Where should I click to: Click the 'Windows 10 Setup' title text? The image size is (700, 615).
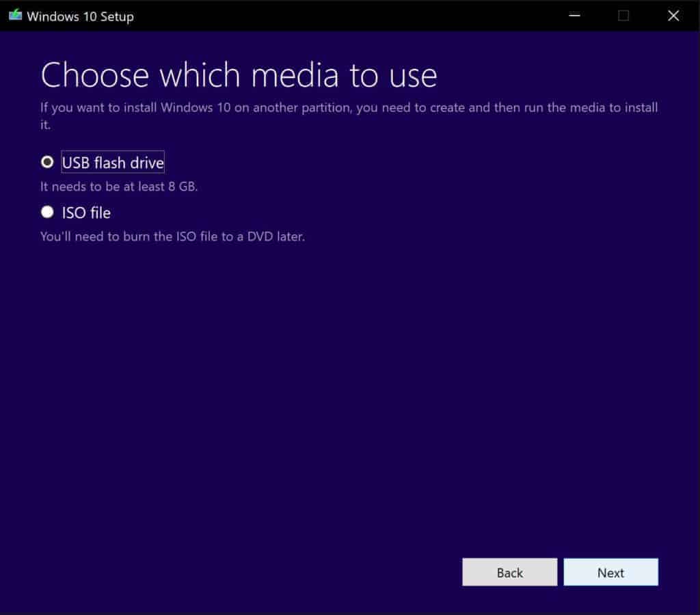81,16
